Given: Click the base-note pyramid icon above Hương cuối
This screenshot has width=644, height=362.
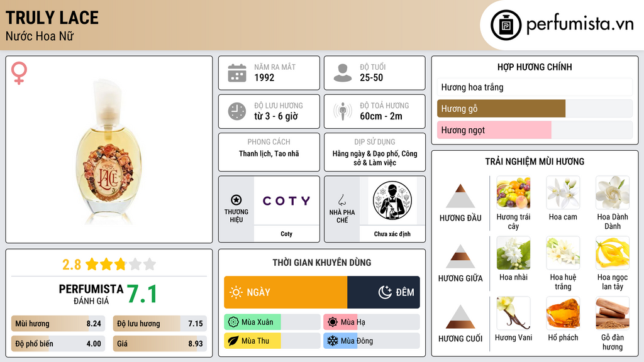Looking at the screenshot, I should (x=460, y=317).
